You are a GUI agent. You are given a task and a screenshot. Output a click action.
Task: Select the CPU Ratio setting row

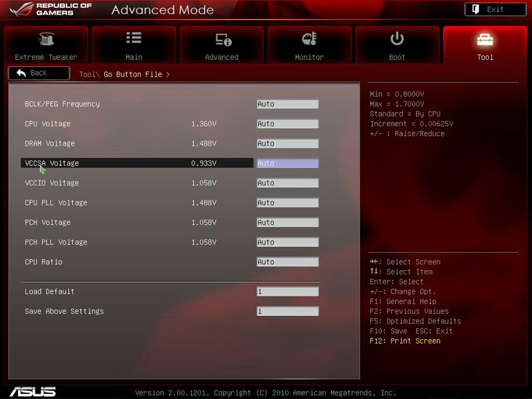(x=44, y=262)
